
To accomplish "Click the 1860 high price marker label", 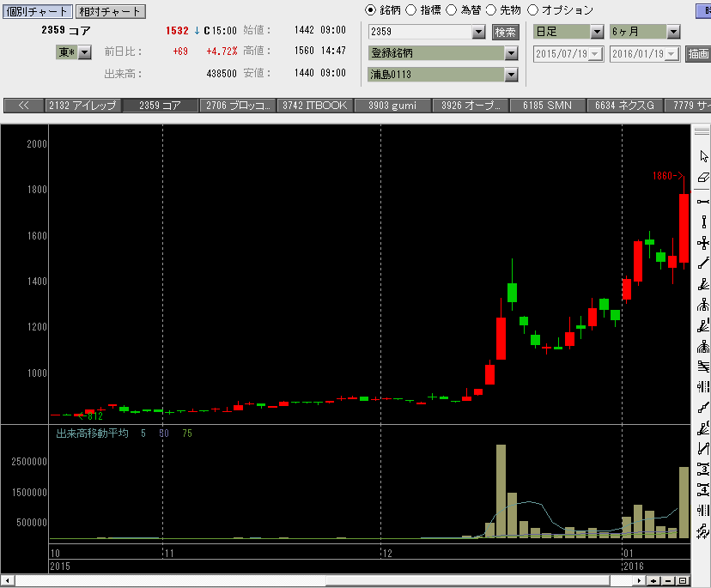I will click(x=667, y=176).
